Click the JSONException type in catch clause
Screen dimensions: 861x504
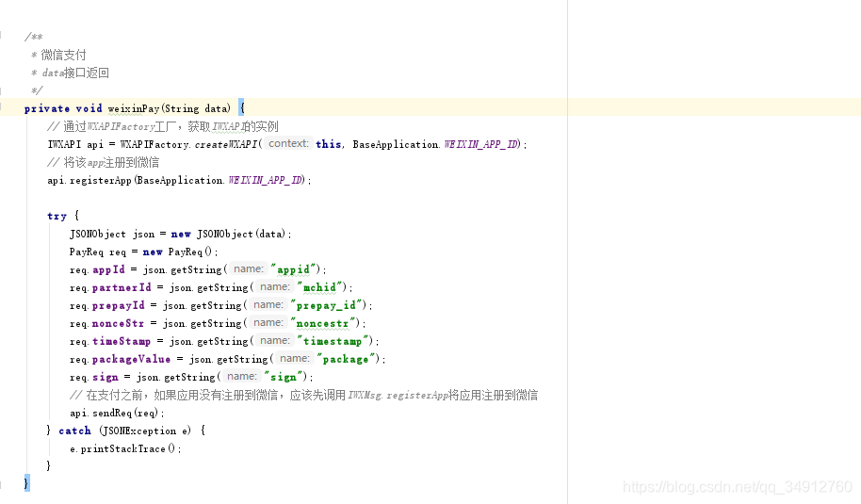[139, 431]
